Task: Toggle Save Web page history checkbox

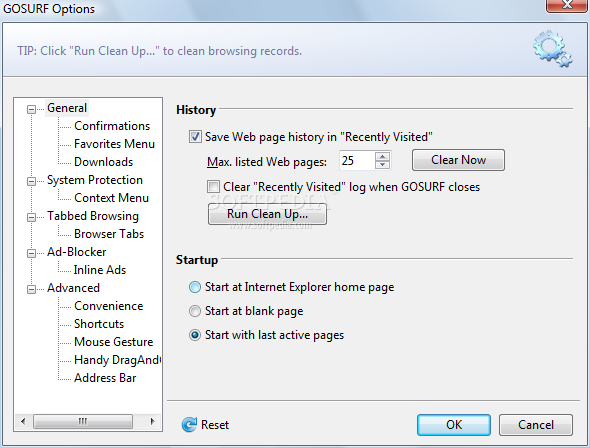Action: (195, 137)
